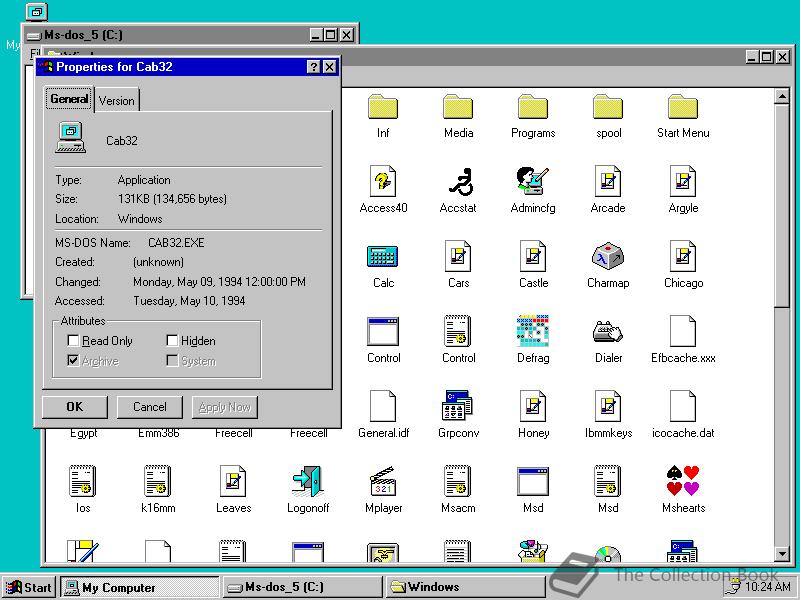Screen dimensions: 800x600
Task: Select the Mplayer clapperboard icon
Action: (383, 481)
